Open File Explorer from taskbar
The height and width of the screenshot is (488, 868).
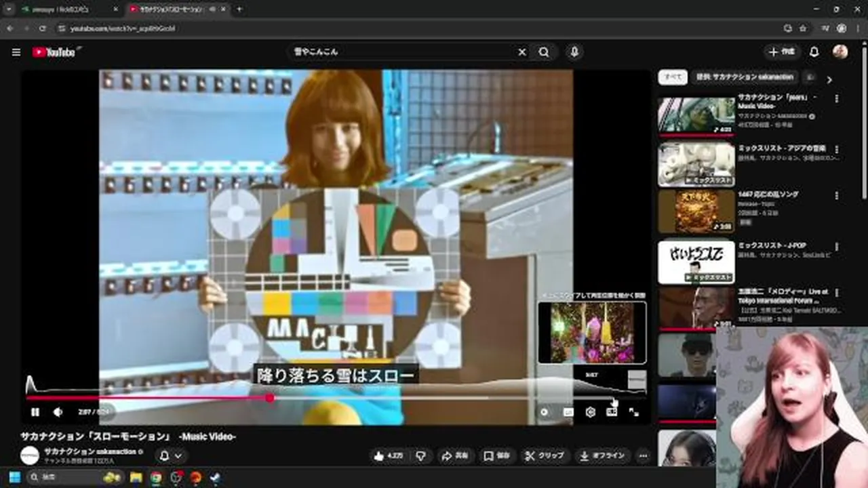tap(136, 477)
